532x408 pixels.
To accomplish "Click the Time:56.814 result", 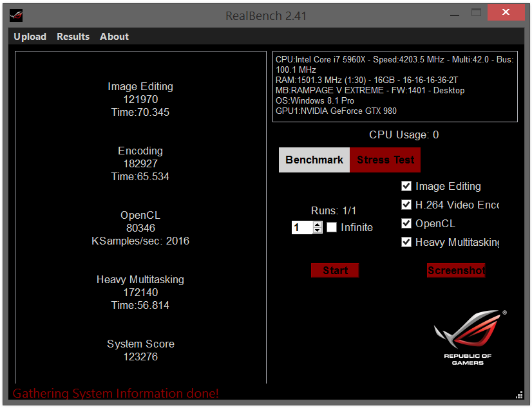I will tap(140, 305).
